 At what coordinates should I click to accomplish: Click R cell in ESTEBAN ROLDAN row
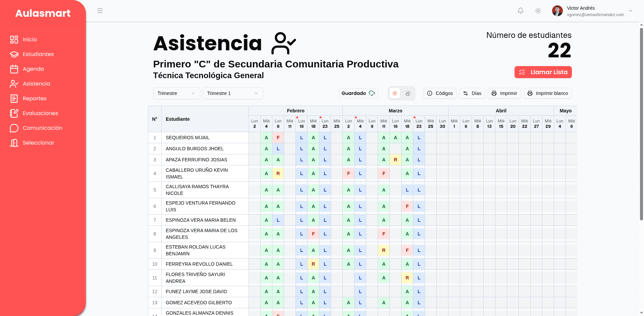(384, 250)
